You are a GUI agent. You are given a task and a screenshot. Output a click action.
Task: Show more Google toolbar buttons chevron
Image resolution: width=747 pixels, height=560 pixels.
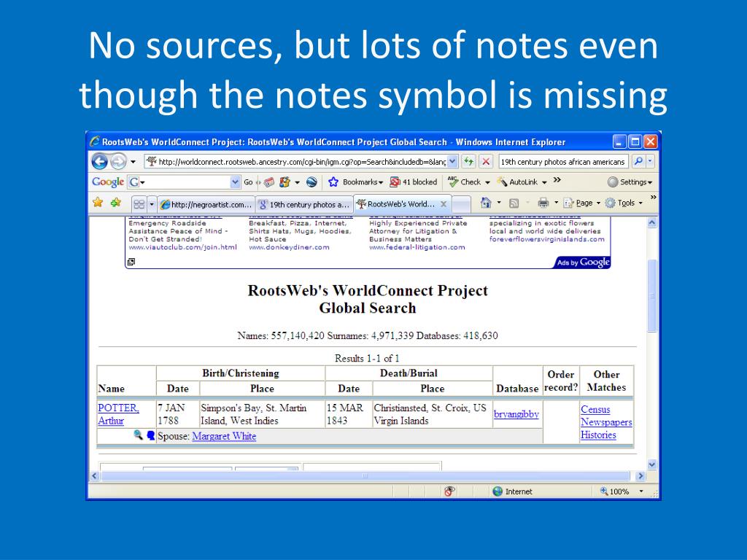557,181
